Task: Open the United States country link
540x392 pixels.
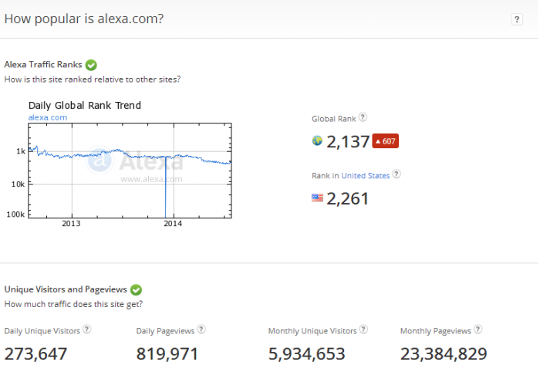Action: 366,176
